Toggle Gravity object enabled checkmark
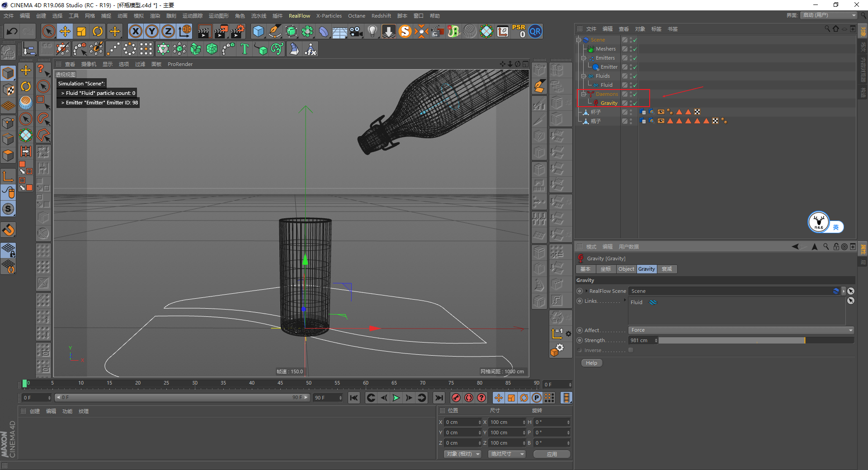This screenshot has width=868, height=470. (x=635, y=103)
